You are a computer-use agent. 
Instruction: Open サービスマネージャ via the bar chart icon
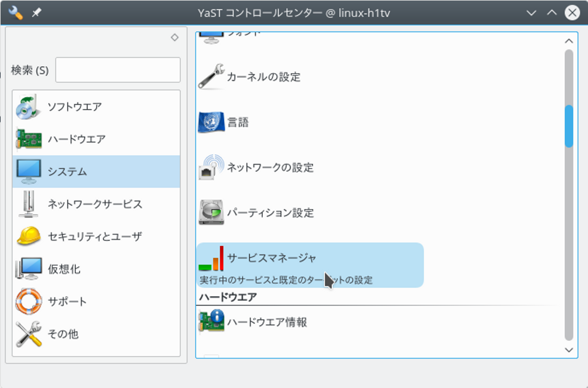(211, 258)
